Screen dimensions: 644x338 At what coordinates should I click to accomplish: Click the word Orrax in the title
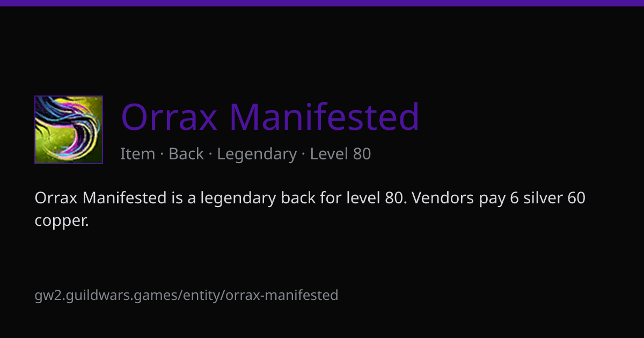(170, 116)
